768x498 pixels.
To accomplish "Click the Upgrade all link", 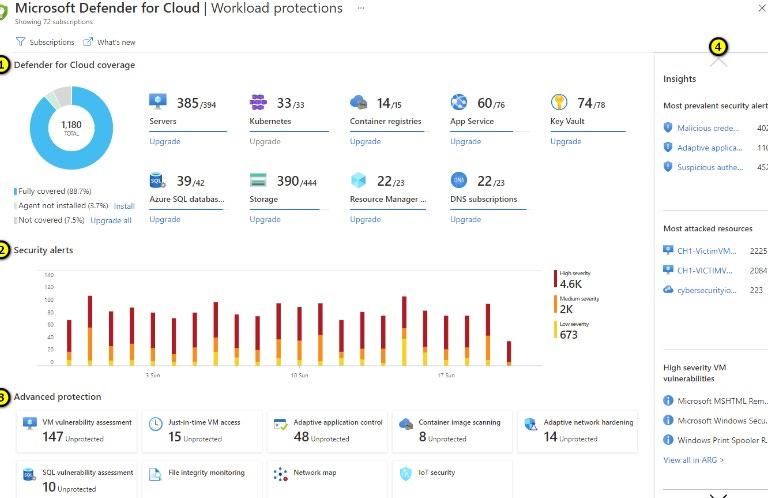I will point(111,220).
